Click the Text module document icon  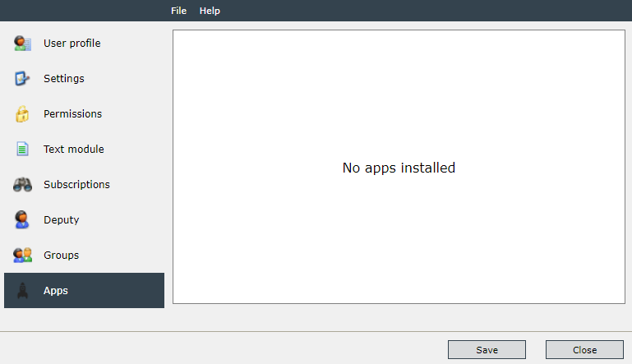click(x=22, y=149)
